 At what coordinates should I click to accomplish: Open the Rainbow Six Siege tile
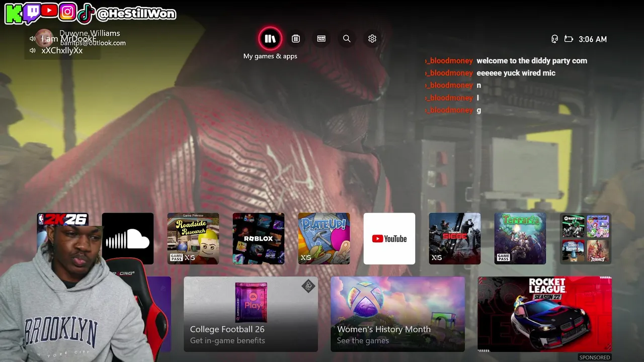pos(455,238)
